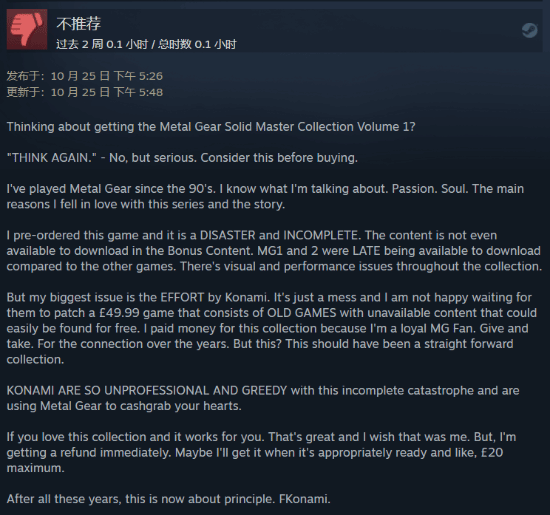Click the words OLD GAMES in review
The width and height of the screenshot is (550, 515).
(302, 313)
